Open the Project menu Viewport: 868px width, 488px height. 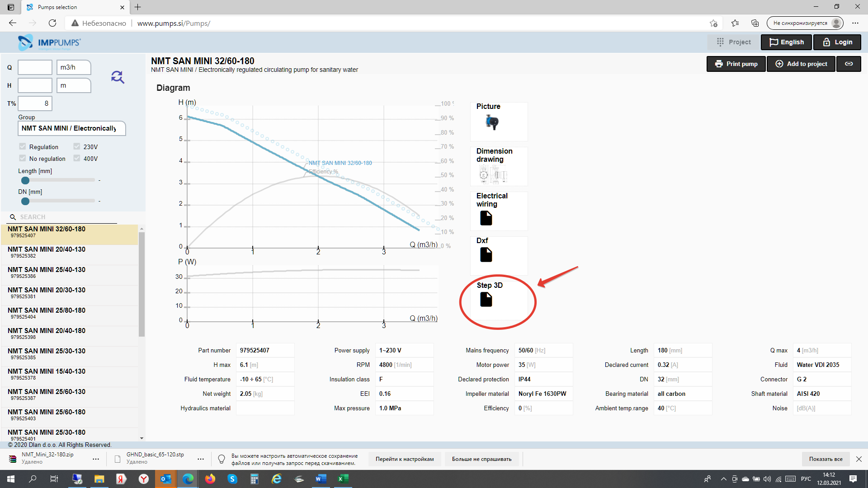(734, 42)
